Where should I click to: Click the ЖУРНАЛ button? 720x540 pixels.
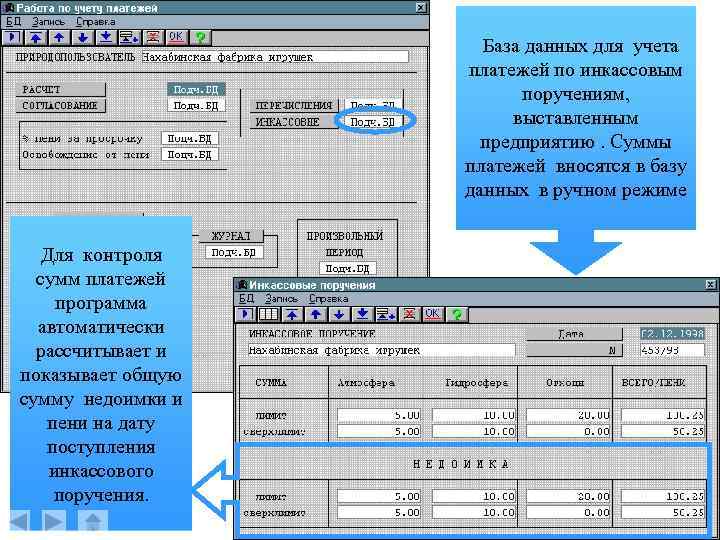(x=231, y=236)
